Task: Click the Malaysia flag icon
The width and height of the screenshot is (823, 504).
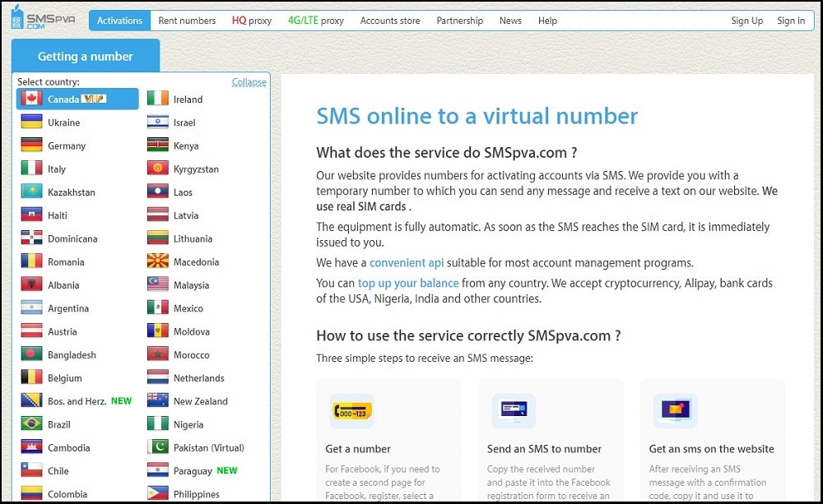Action: coord(157,284)
